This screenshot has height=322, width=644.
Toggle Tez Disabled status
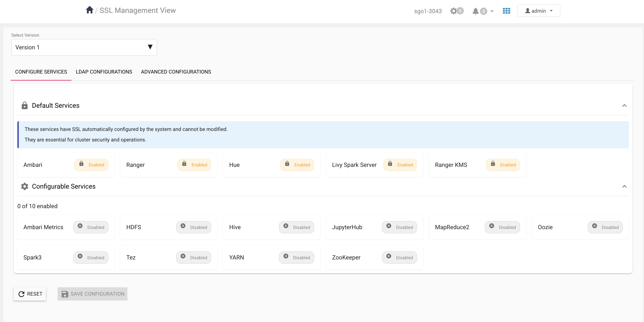point(194,258)
